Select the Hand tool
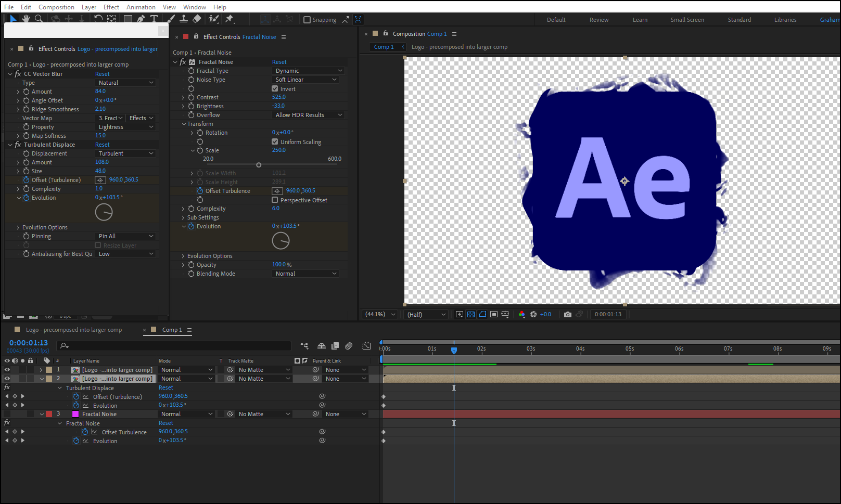This screenshot has width=841, height=504. [26, 19]
